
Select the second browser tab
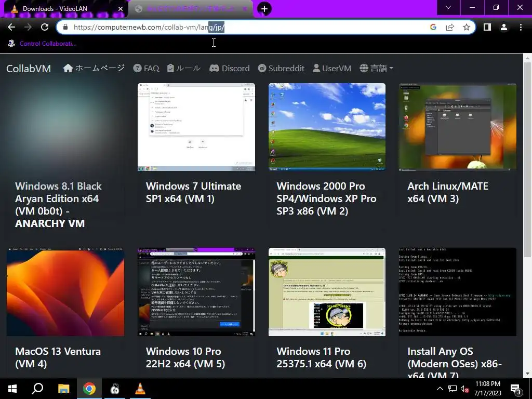tap(191, 9)
